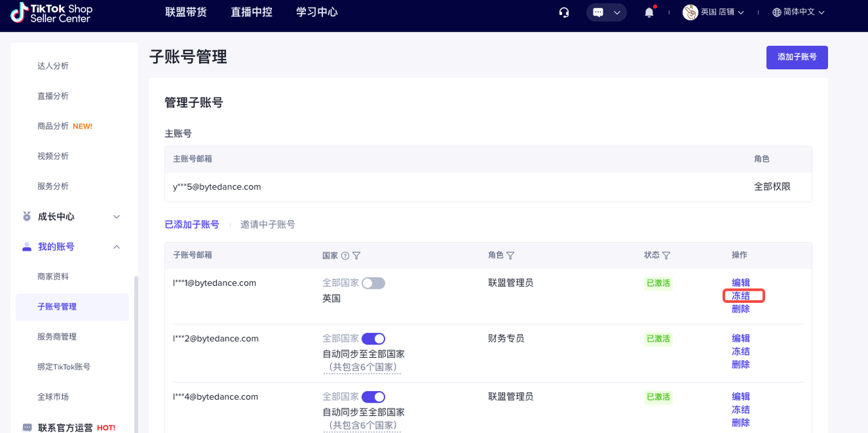
Task: Click the left sidebar scrollbar
Action: (135, 352)
